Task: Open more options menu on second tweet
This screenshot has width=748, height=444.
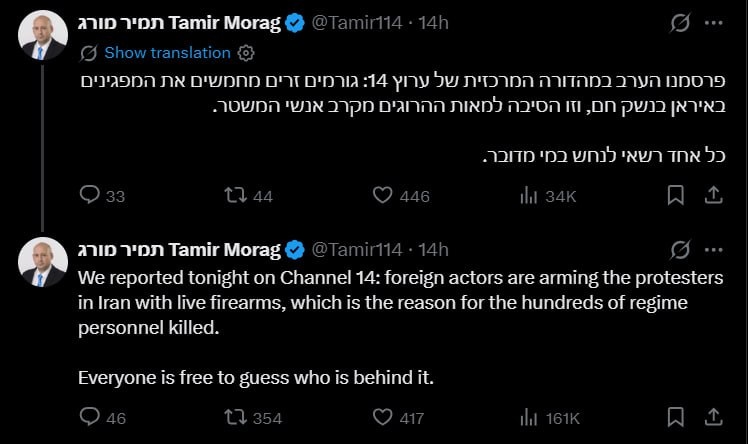Action: pyautogui.click(x=714, y=250)
